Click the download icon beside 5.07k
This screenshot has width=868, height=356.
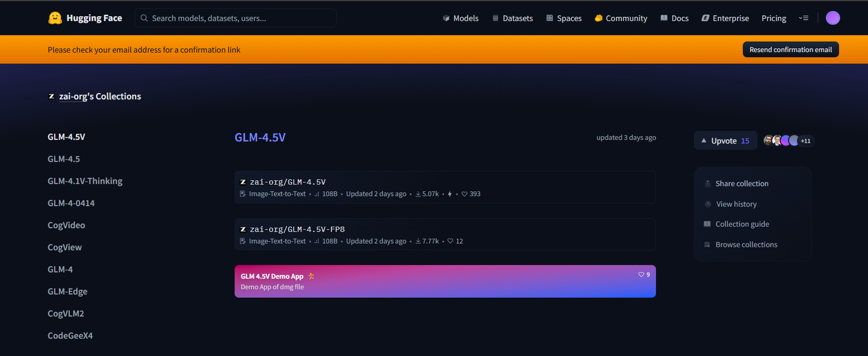(x=418, y=194)
